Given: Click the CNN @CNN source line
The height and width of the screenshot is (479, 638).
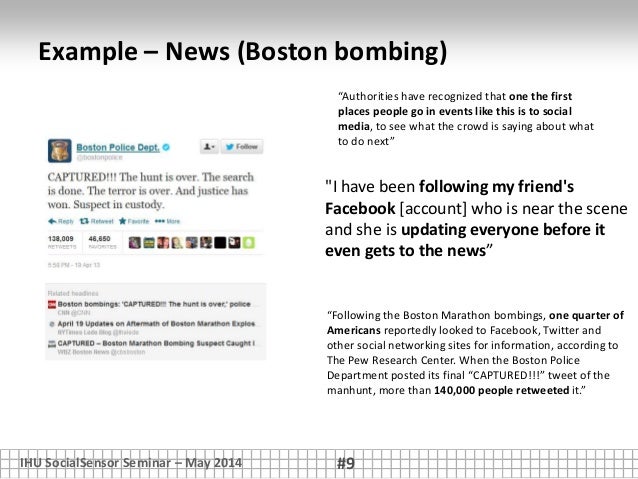Looking at the screenshot, I should click(x=74, y=313).
